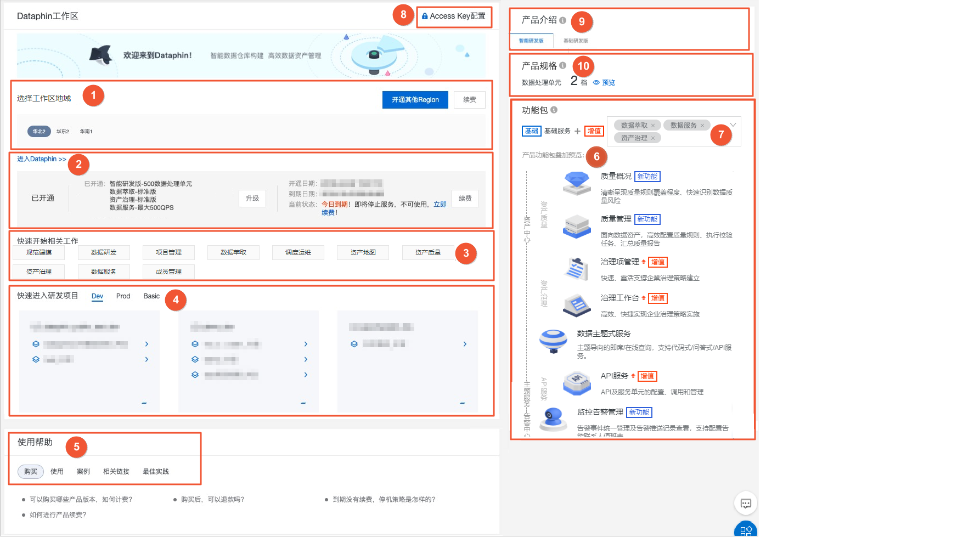Click the lock icon beside Access Key配置

[x=425, y=16]
